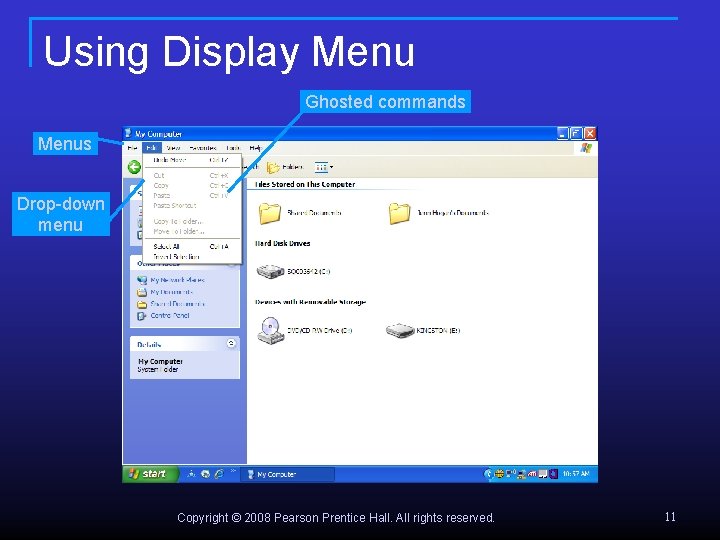Collapse the Details panel chevron
720x540 pixels.
tap(231, 343)
